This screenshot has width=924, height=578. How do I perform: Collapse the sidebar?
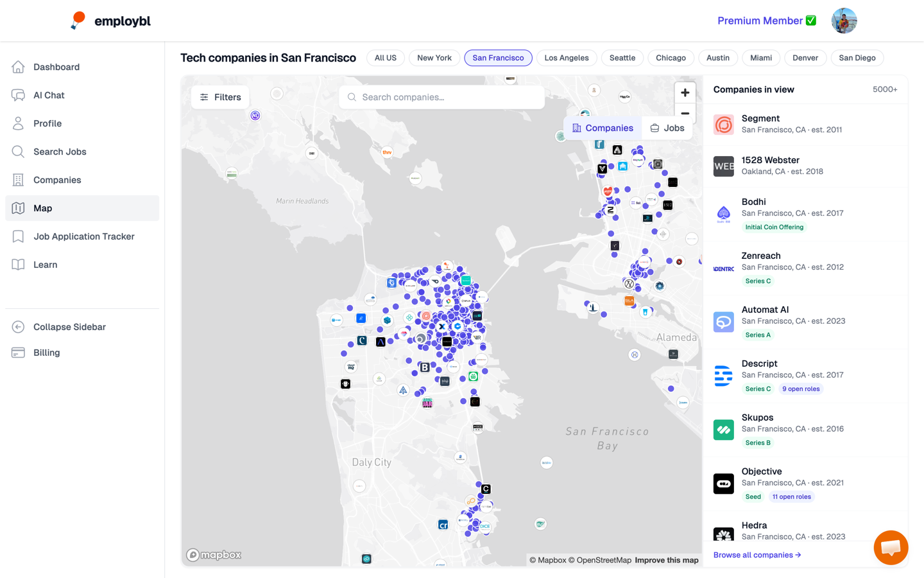coord(82,327)
